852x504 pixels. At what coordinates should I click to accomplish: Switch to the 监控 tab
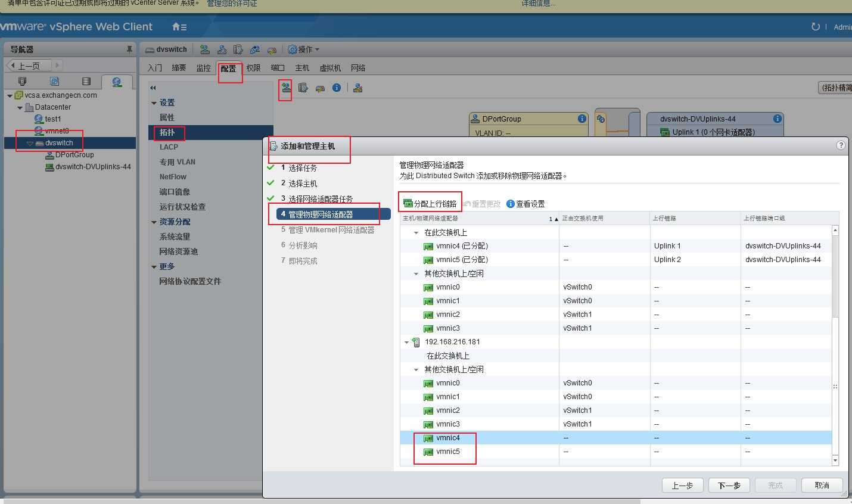click(x=204, y=68)
